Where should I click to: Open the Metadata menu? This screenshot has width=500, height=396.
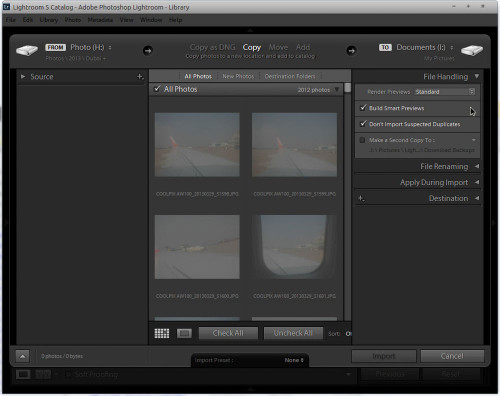pyautogui.click(x=100, y=20)
